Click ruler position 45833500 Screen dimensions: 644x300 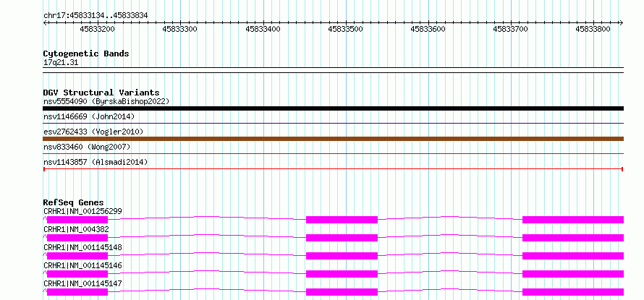345,29
